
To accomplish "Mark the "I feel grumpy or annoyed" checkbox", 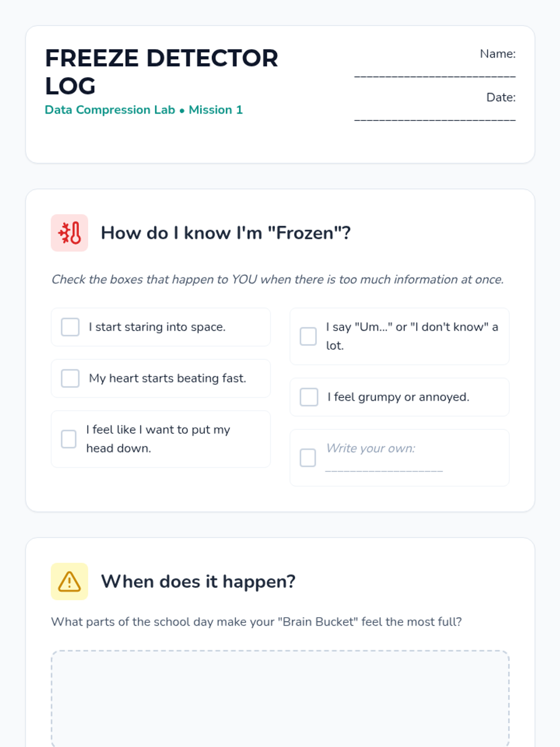I will 309,397.
